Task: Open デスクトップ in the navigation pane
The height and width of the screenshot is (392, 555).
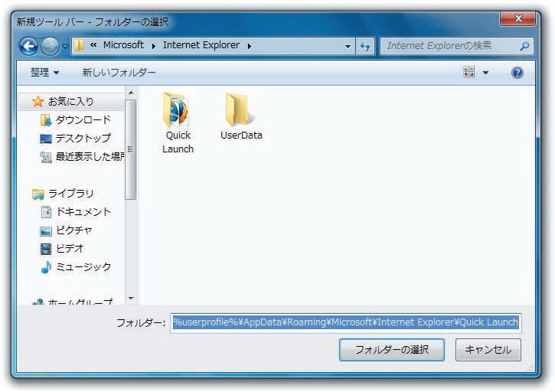Action: (83, 138)
